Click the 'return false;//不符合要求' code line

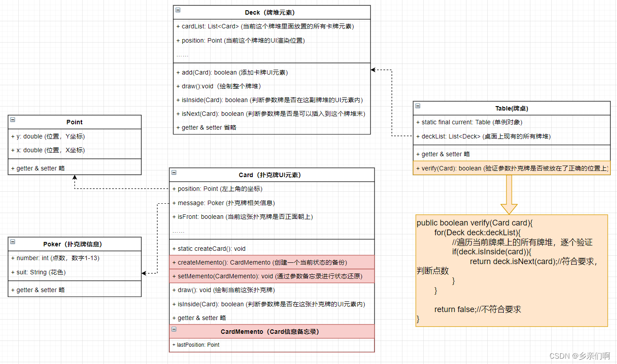478,309
